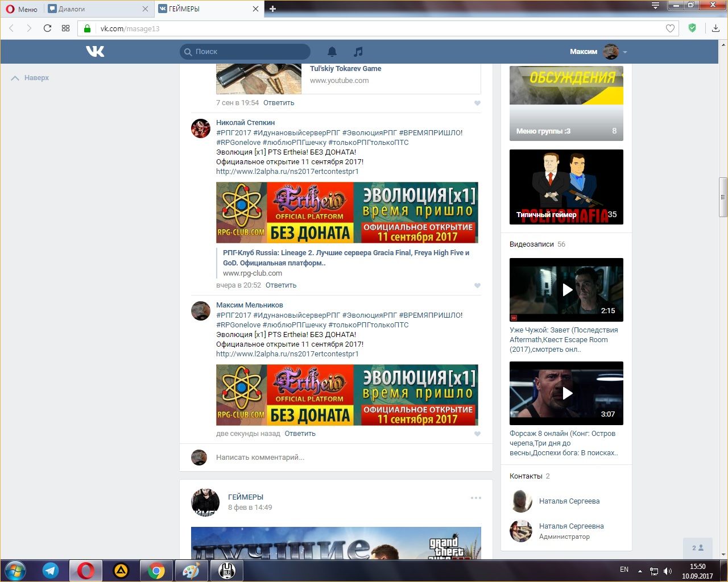
Task: Like Максим Мельников's comment
Action: tap(477, 434)
